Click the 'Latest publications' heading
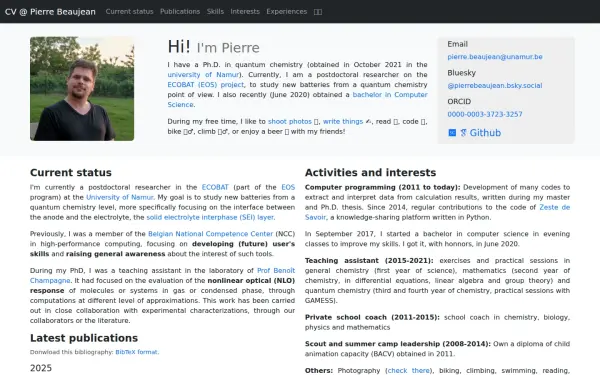600x375 pixels. 84,338
